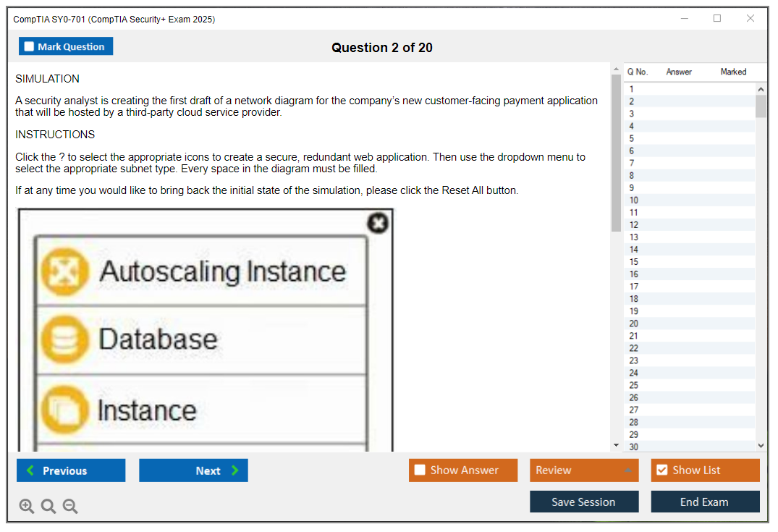Uncheck the Show List checkbox

click(661, 470)
